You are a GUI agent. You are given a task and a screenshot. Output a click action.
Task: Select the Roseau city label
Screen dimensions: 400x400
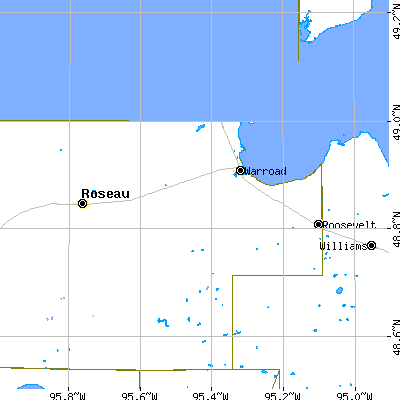click(x=105, y=194)
